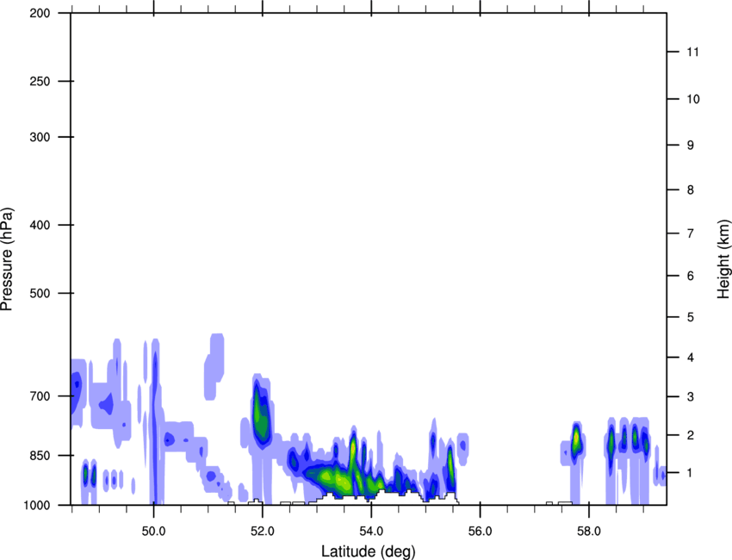
Task: Click the 6 km height tick label
Action: point(691,276)
